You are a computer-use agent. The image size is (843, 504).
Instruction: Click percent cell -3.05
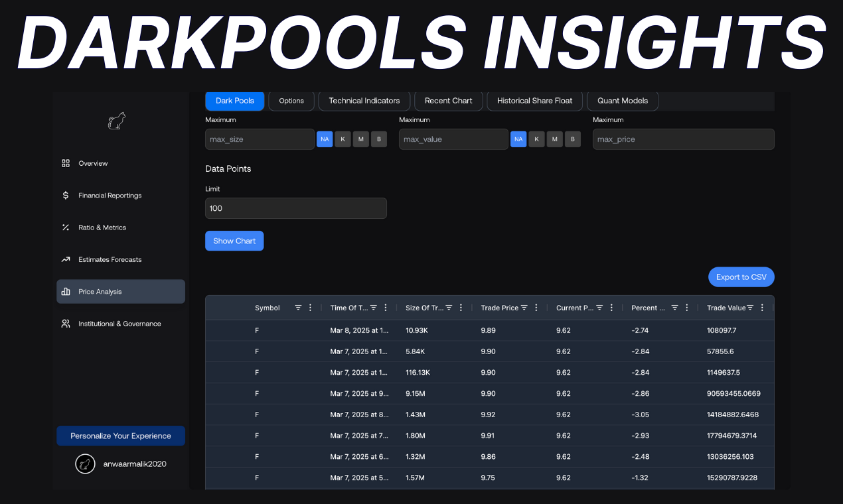click(x=641, y=414)
